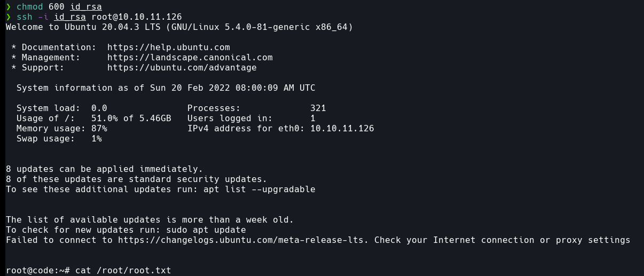Click the eth0 IPv4 address value 10.10.11.126
The height and width of the screenshot is (276, 644).
pyautogui.click(x=342, y=129)
